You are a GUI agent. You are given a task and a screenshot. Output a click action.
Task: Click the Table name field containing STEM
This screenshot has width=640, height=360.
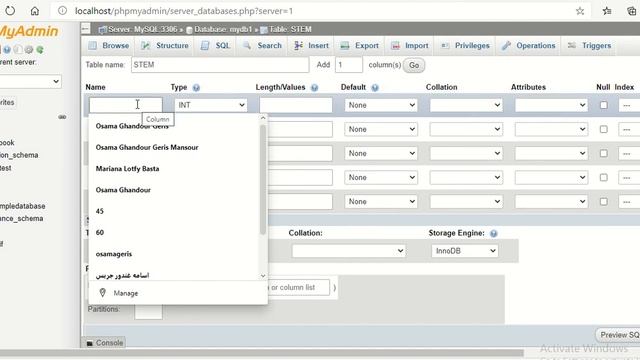pos(220,65)
